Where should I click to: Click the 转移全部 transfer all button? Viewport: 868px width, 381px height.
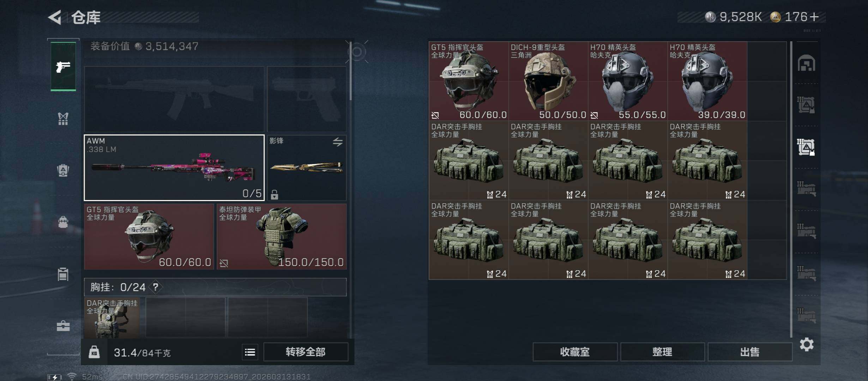tap(306, 352)
